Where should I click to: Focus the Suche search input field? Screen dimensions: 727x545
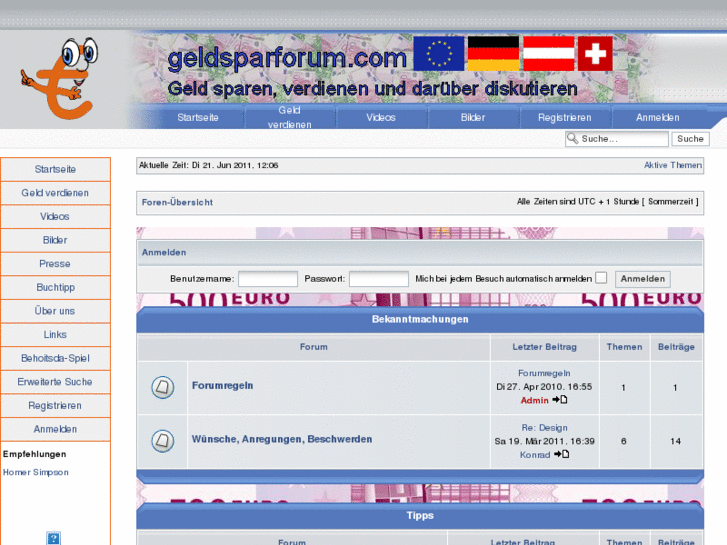(x=617, y=139)
